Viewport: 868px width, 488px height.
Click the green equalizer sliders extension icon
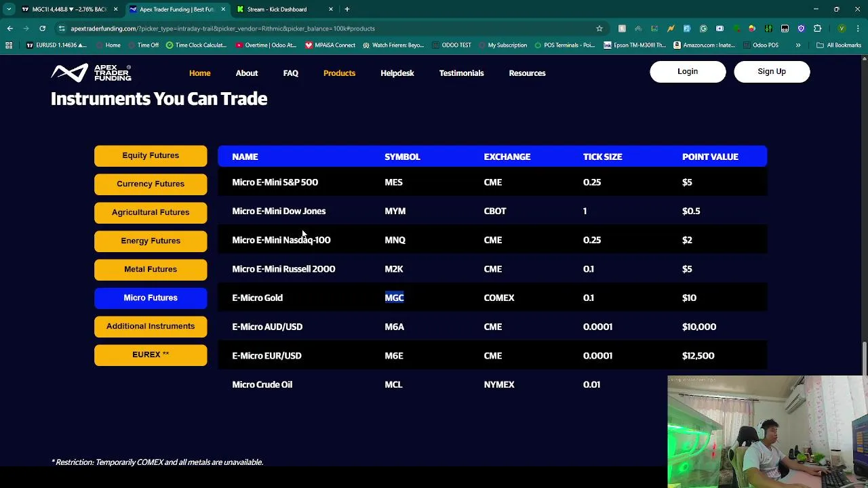768,28
